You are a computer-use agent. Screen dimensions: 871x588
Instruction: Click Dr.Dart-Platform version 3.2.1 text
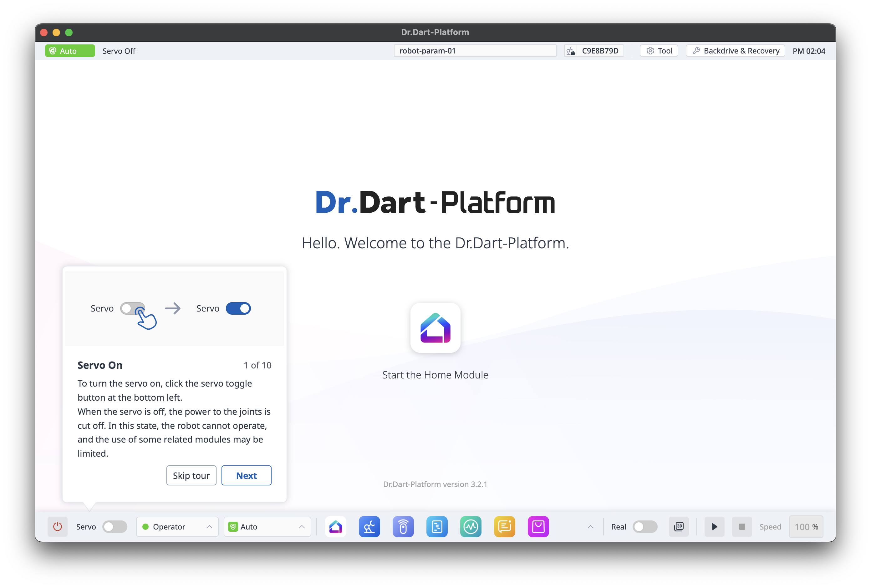coord(435,484)
